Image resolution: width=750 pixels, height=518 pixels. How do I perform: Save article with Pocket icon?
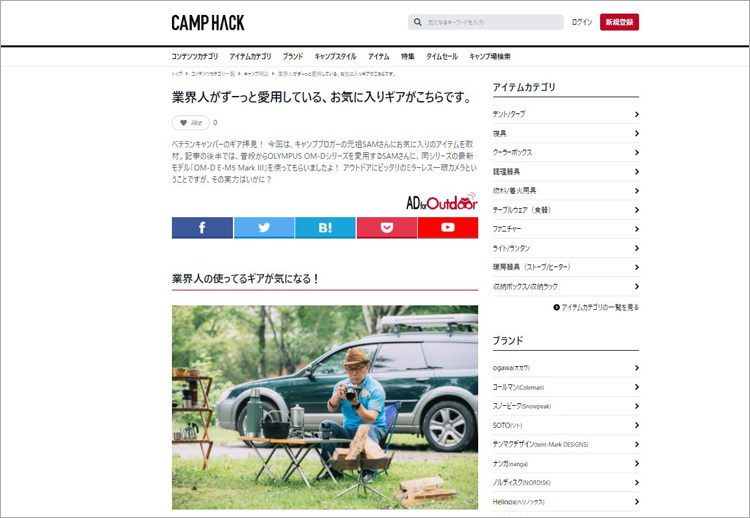coord(386,228)
